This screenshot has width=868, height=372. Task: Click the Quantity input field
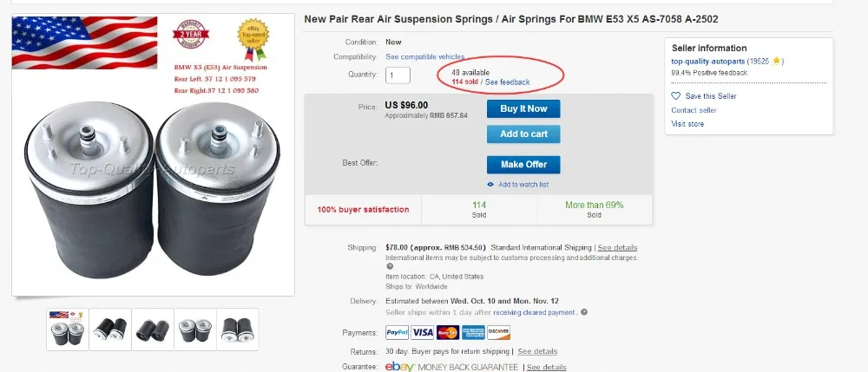(x=398, y=75)
